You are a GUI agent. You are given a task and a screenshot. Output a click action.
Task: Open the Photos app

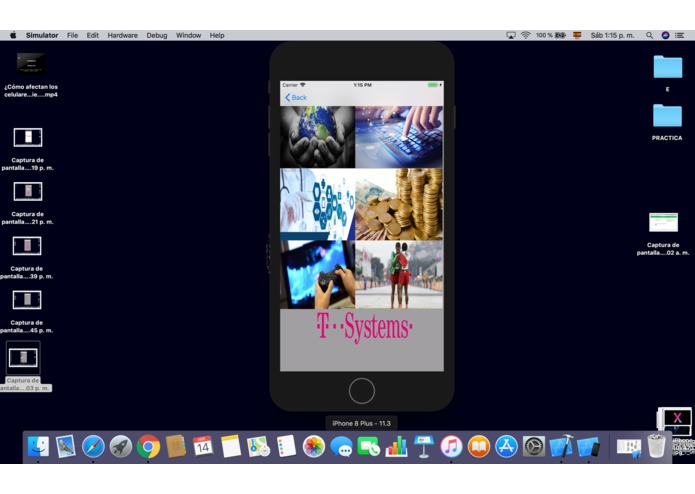click(x=313, y=447)
